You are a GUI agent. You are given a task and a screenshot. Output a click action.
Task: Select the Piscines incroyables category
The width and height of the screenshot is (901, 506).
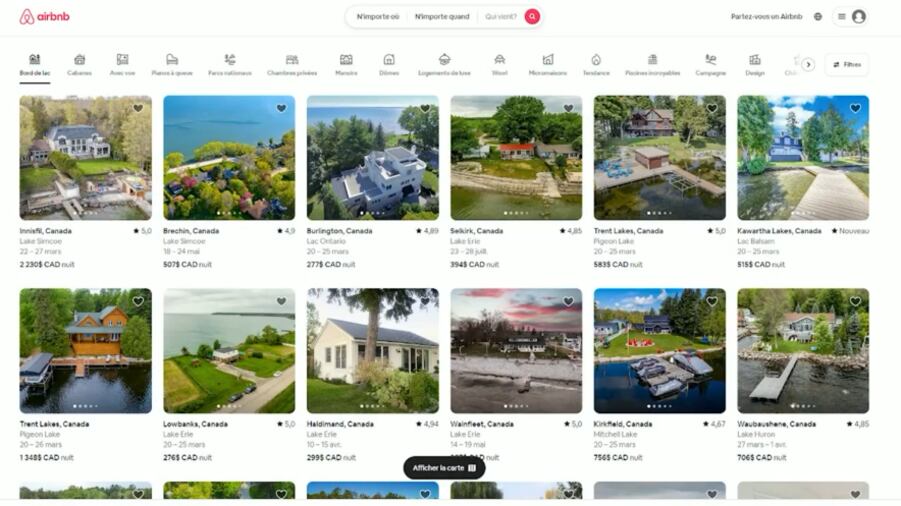[652, 64]
